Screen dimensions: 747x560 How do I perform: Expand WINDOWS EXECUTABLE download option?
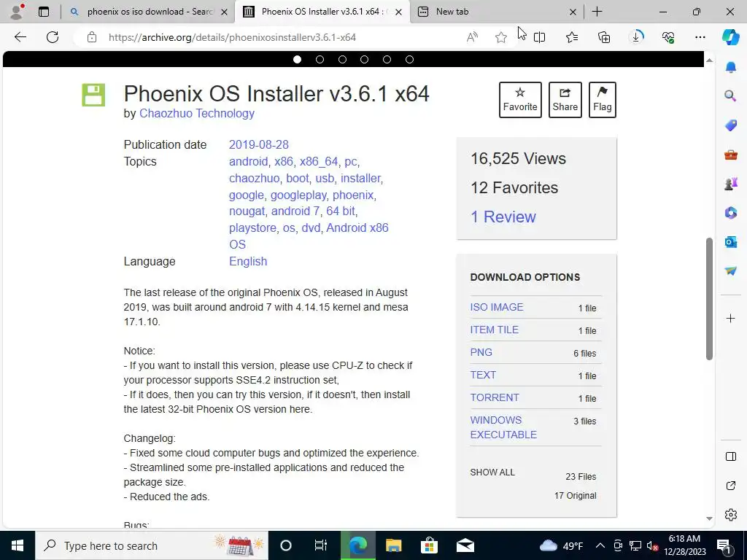pyautogui.click(x=503, y=427)
